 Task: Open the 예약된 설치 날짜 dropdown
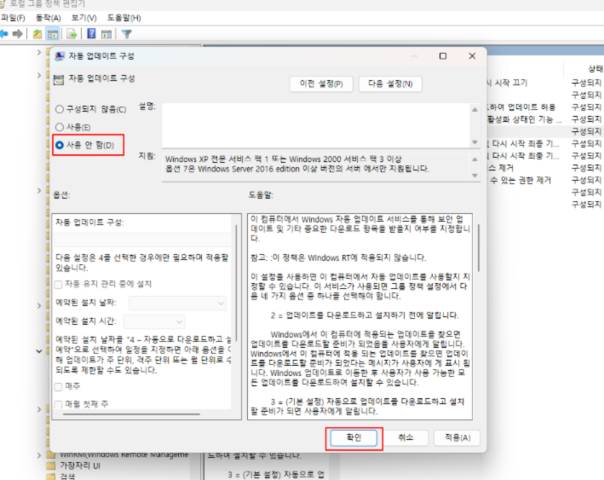pyautogui.click(x=177, y=303)
